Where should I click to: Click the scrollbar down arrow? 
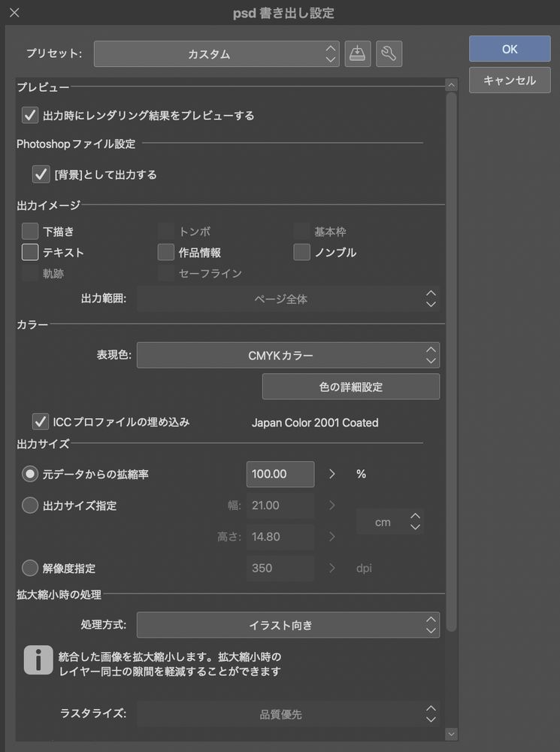451,734
